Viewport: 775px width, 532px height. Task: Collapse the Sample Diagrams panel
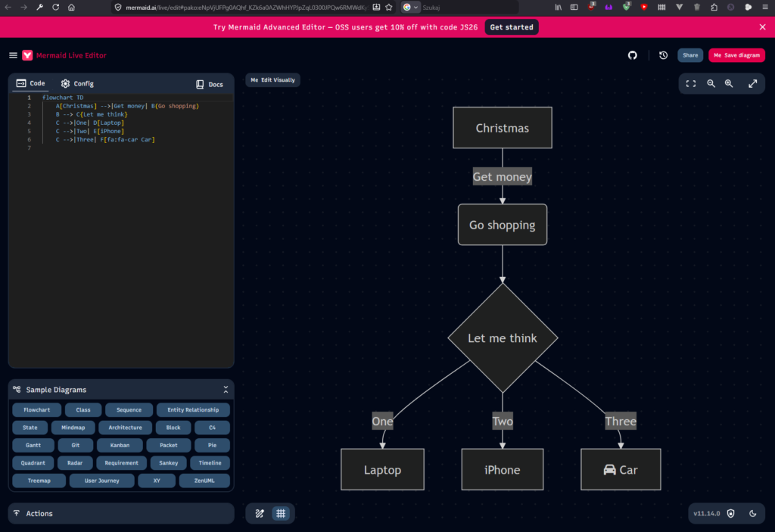click(226, 390)
